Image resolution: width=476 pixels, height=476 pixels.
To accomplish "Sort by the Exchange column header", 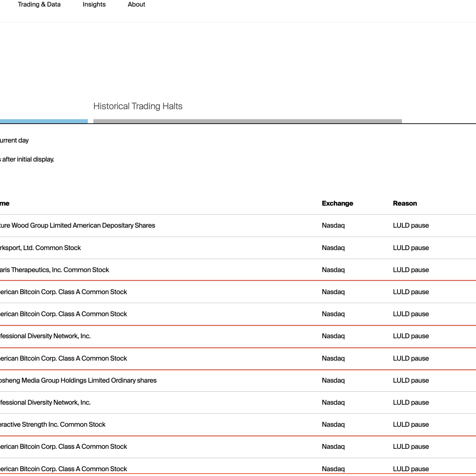I will [337, 203].
